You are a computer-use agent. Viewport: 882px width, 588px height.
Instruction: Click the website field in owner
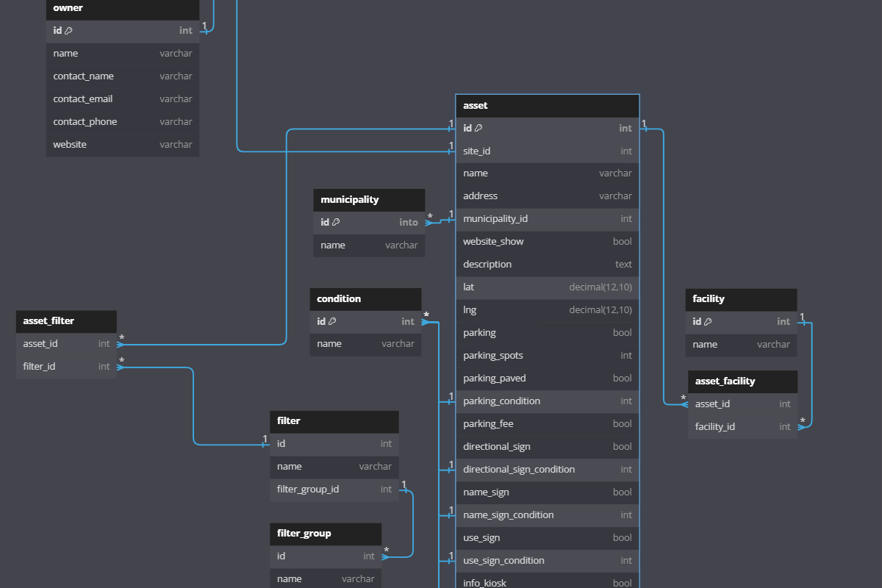pos(123,145)
